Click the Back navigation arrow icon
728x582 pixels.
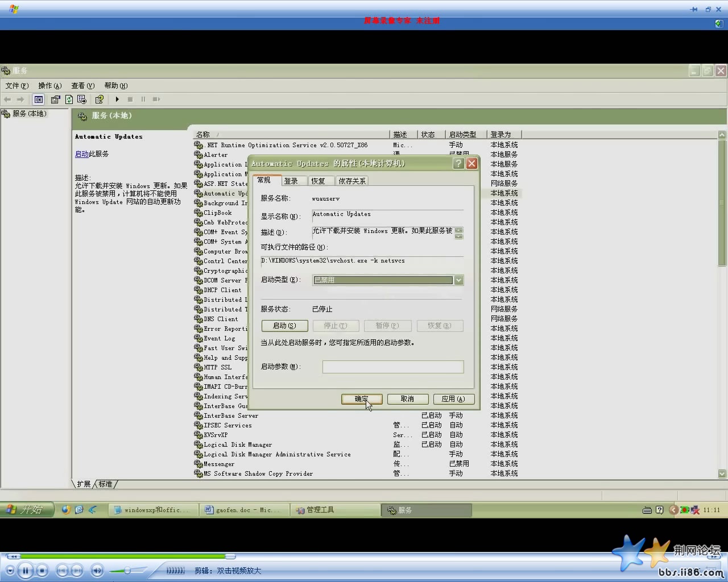pyautogui.click(x=7, y=99)
